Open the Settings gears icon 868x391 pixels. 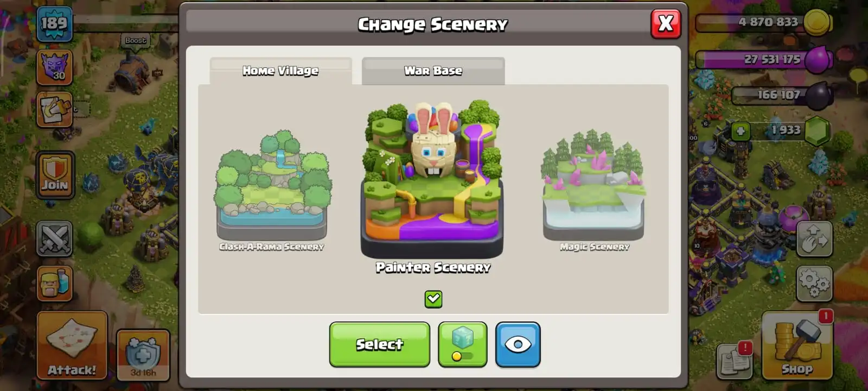814,283
